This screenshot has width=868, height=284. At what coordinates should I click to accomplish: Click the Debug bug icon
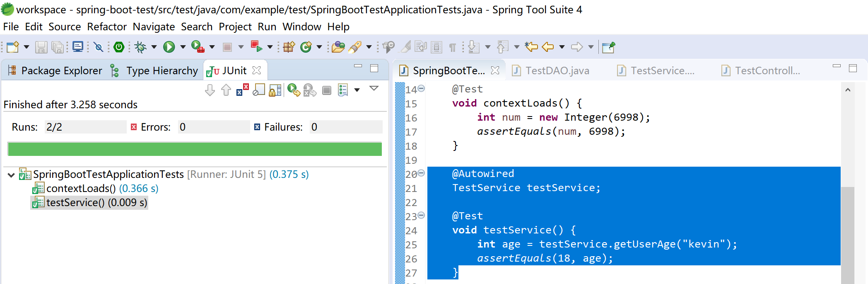[x=140, y=47]
